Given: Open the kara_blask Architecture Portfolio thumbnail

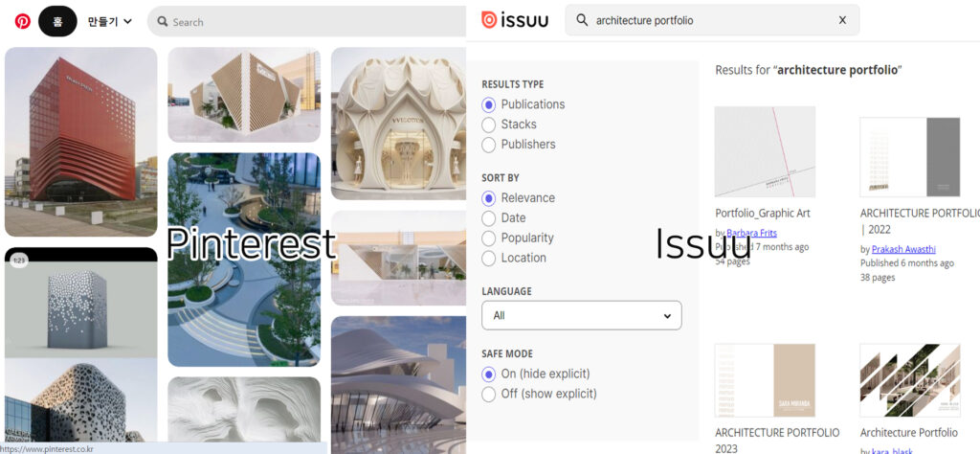Looking at the screenshot, I should [x=910, y=380].
